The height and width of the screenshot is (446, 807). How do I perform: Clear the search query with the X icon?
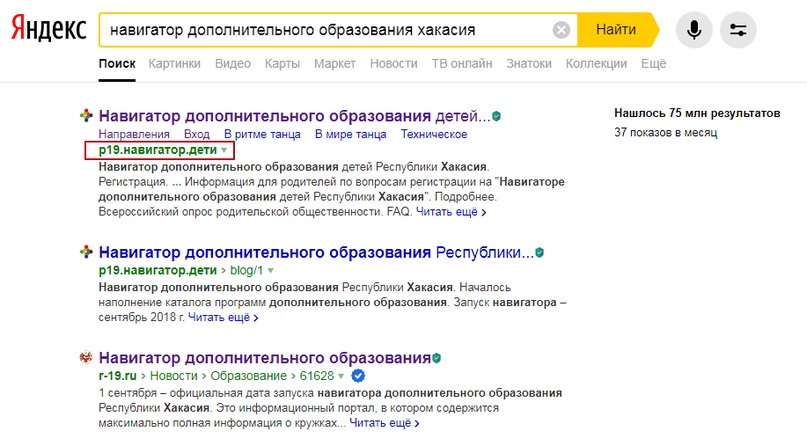[x=561, y=30]
